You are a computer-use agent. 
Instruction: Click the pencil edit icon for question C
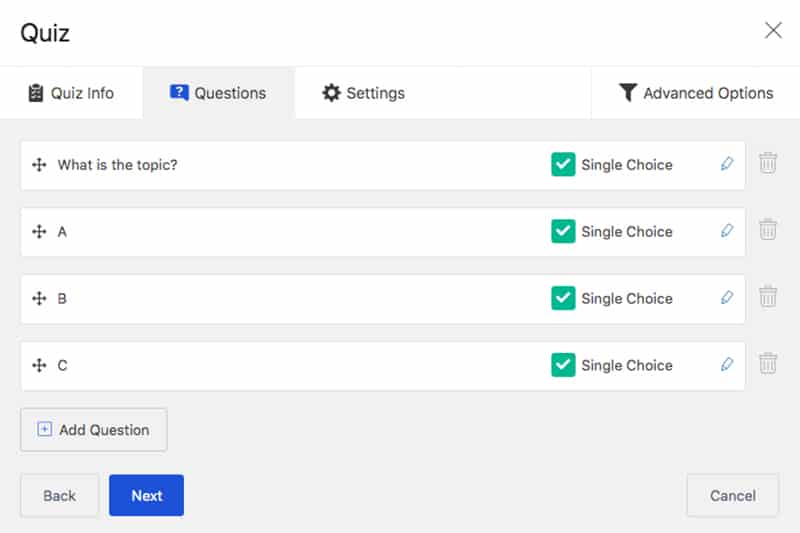[727, 365]
